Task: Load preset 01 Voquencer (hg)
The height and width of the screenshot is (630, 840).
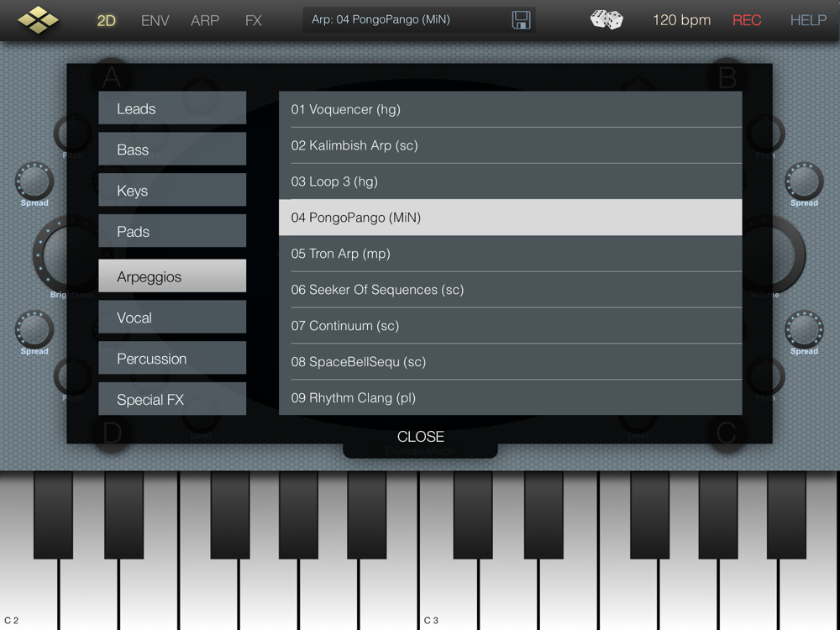Action: point(511,109)
